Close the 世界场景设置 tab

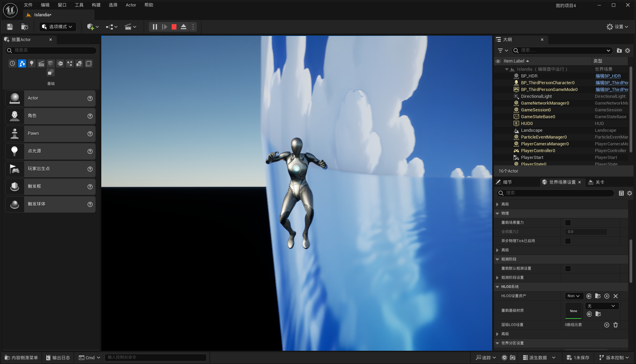(x=580, y=182)
